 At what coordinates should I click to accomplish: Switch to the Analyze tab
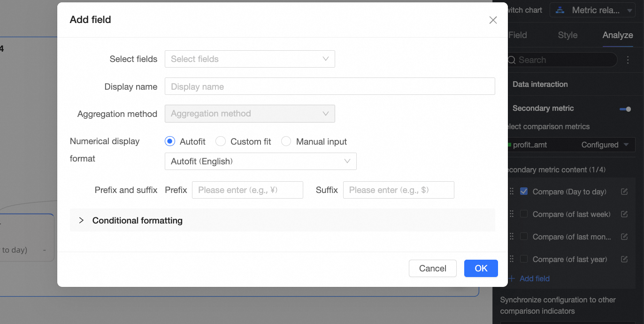click(618, 35)
